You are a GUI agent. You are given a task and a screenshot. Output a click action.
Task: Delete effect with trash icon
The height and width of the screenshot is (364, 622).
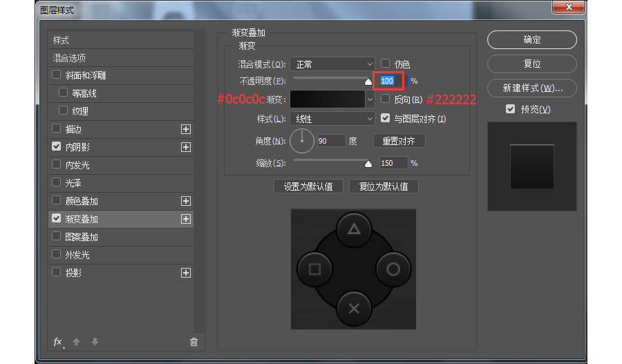194,342
